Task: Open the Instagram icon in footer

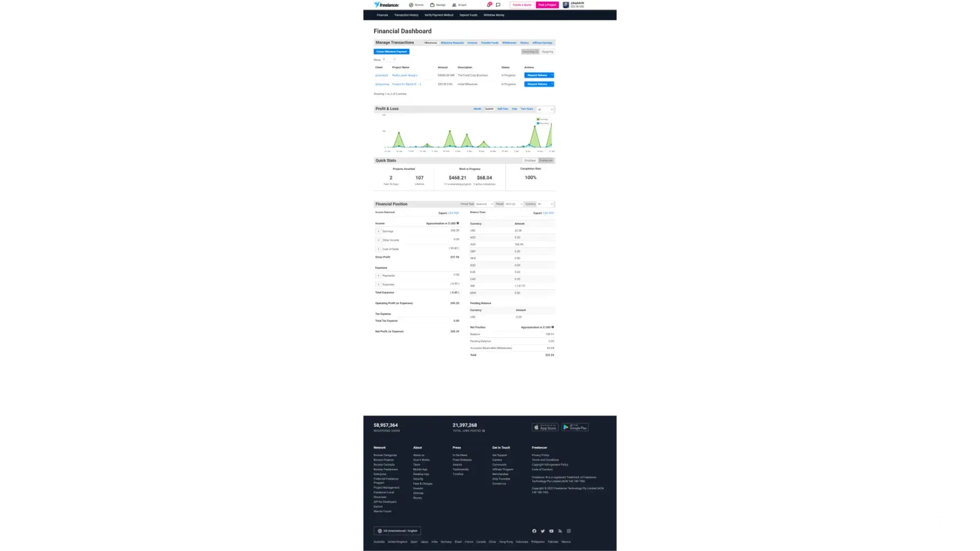Action: 569,531
